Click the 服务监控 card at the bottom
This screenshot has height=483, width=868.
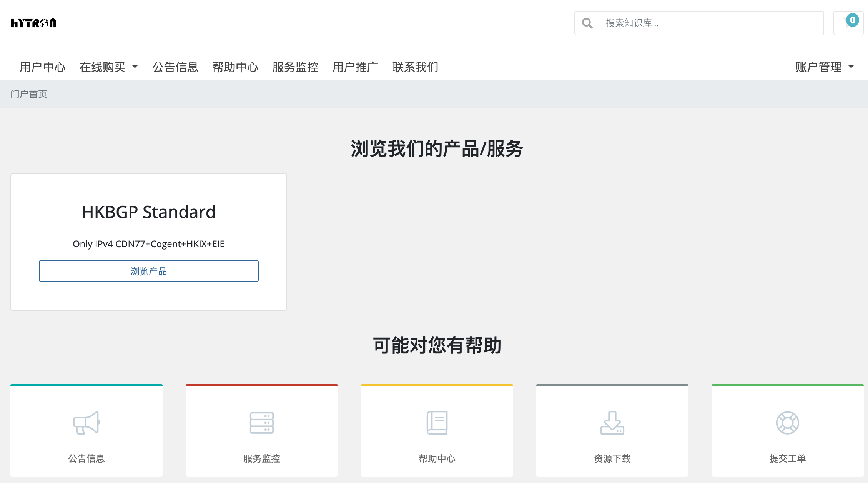pos(261,431)
